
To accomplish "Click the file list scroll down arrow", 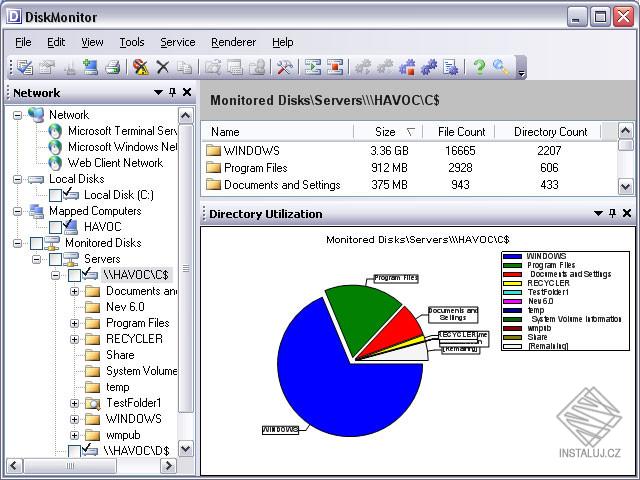I will (x=626, y=187).
